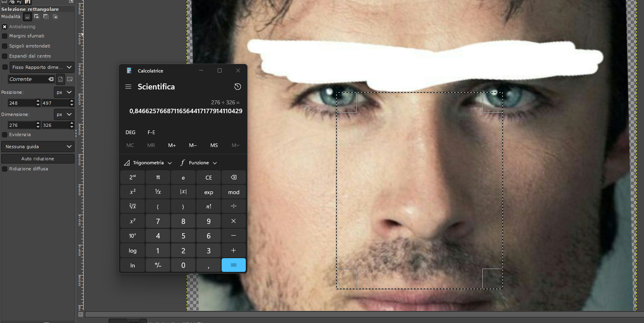
Task: Select the intersect selection mode icon
Action: tap(56, 17)
